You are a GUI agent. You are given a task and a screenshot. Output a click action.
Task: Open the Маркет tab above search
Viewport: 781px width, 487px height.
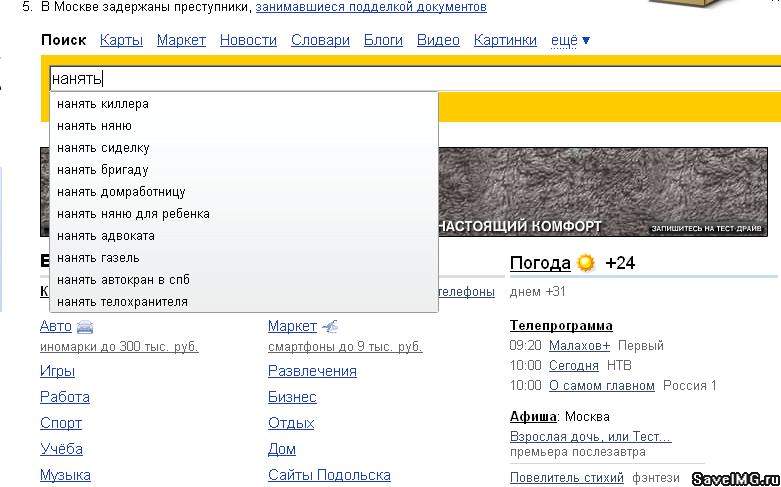click(181, 40)
